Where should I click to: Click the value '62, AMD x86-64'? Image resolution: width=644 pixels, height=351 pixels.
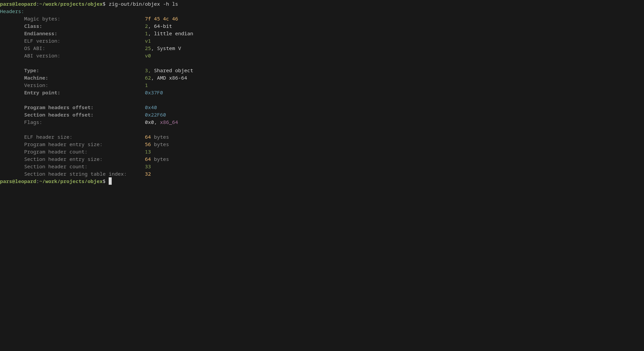[x=166, y=78]
